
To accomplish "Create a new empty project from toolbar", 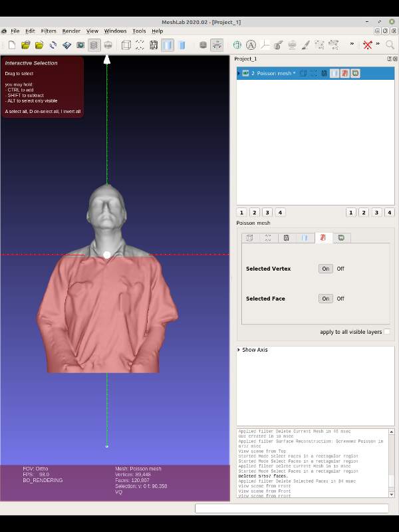I will pos(12,45).
